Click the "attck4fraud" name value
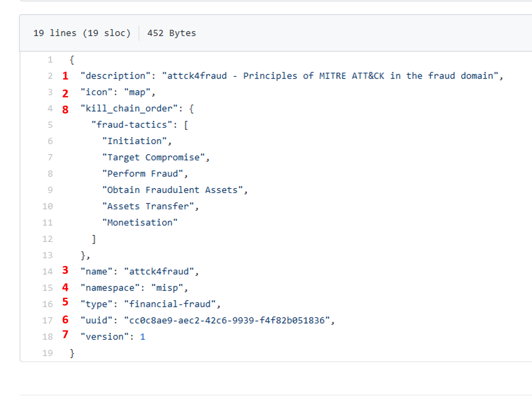Image resolution: width=532 pixels, height=409 pixels. (x=159, y=272)
